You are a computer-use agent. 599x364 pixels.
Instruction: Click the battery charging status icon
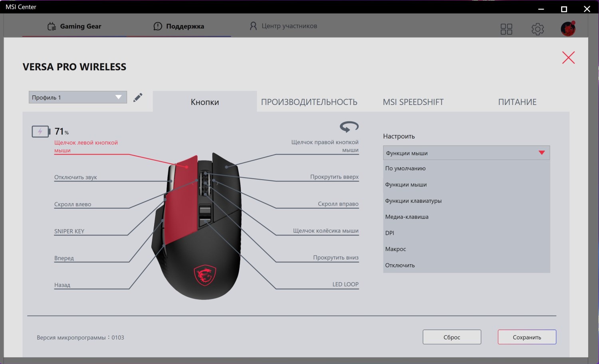click(41, 131)
